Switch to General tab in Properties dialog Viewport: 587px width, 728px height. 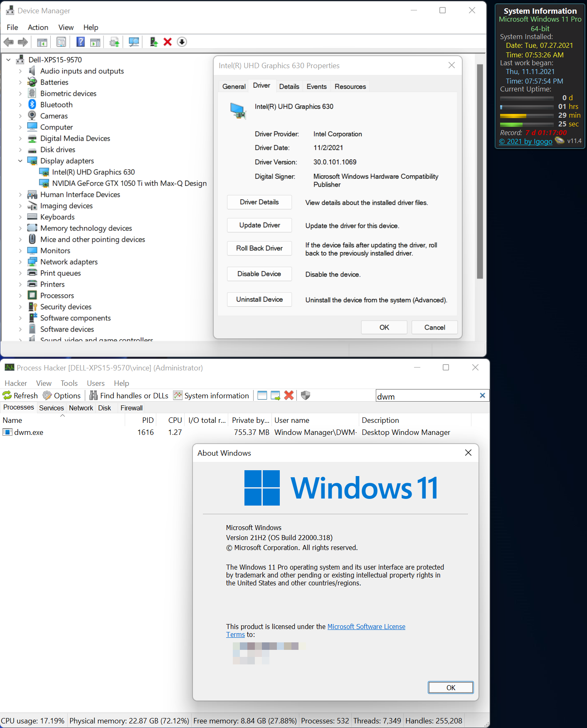click(x=234, y=86)
